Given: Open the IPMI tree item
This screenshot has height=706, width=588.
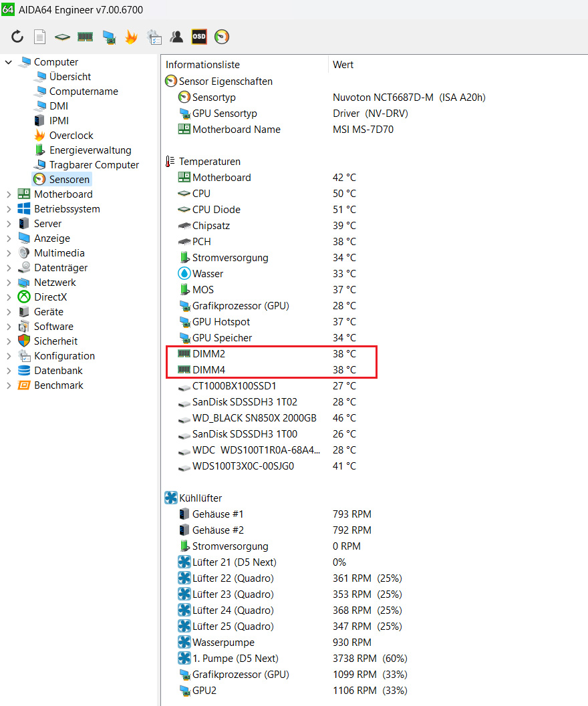Looking at the screenshot, I should pyautogui.click(x=59, y=121).
